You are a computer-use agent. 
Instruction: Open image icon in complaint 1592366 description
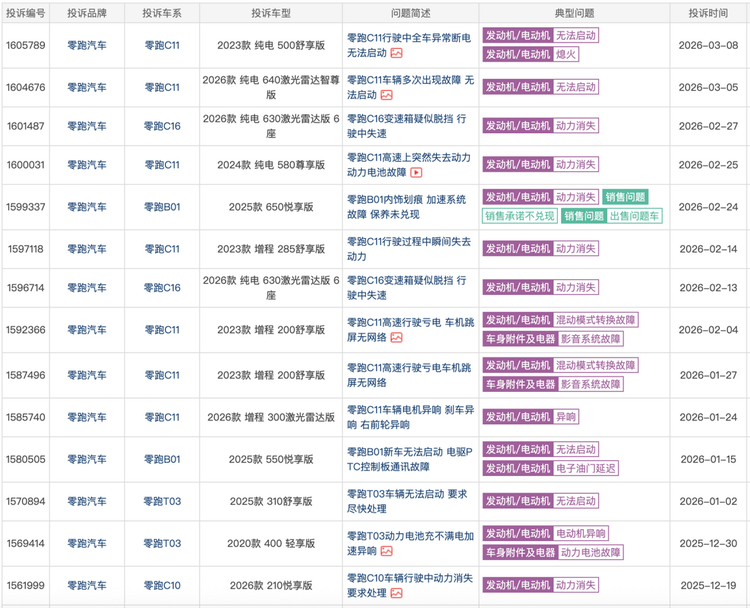(x=397, y=339)
